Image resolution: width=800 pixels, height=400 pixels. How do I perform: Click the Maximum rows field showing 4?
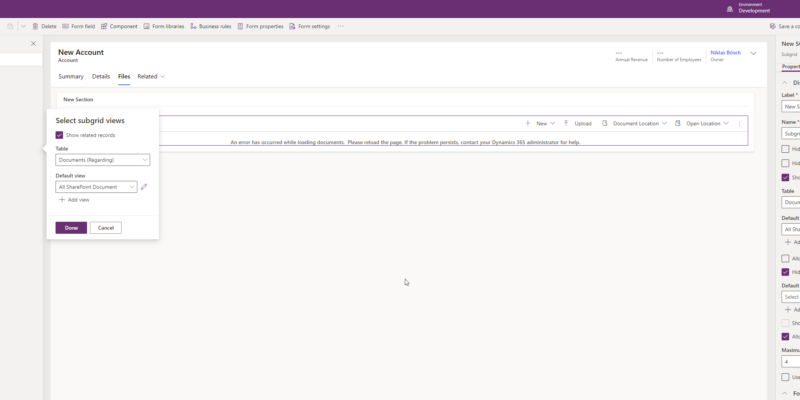click(791, 362)
